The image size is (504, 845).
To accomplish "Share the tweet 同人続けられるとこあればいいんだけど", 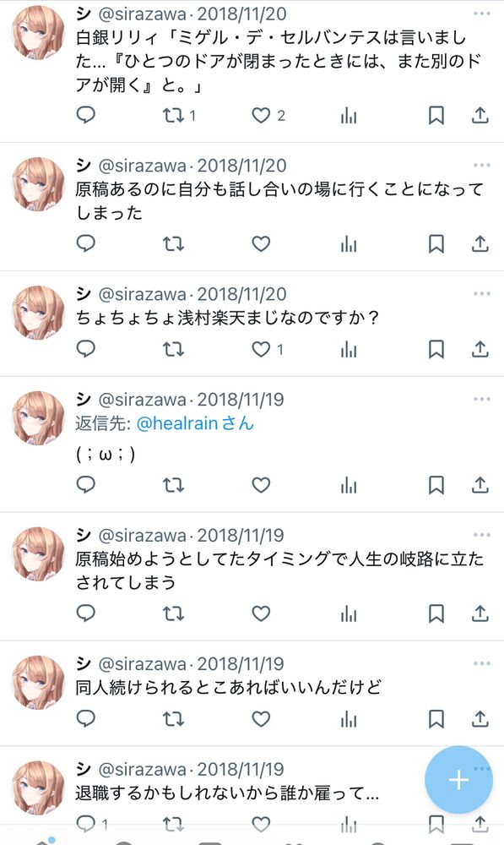I will click(480, 719).
